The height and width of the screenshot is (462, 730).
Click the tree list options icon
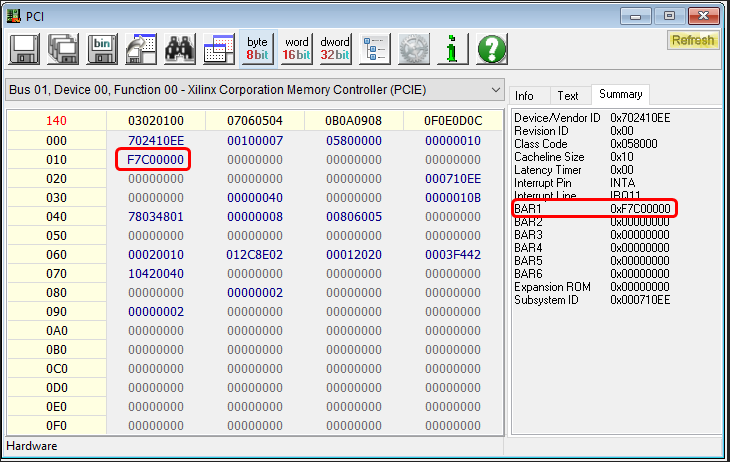[376, 48]
